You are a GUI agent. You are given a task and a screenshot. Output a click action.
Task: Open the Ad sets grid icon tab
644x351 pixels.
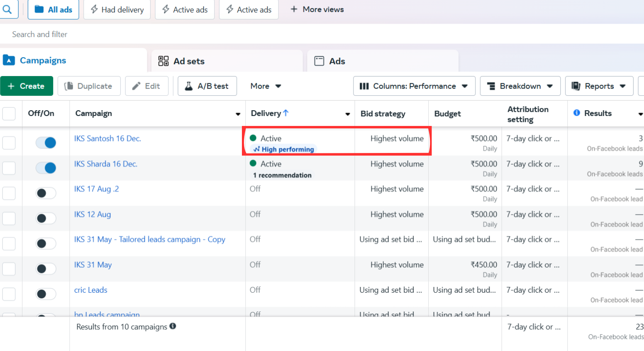click(x=163, y=61)
